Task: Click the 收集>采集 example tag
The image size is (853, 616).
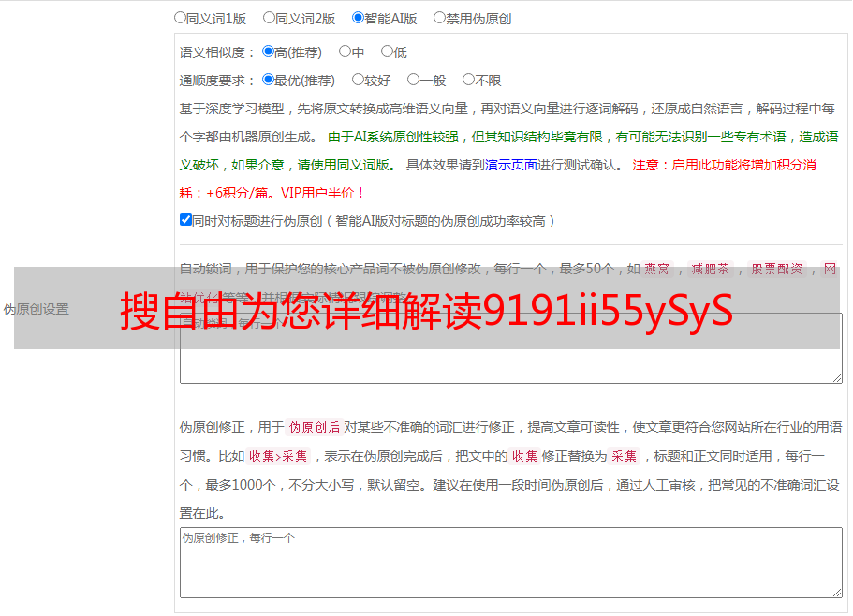Action: (278, 456)
